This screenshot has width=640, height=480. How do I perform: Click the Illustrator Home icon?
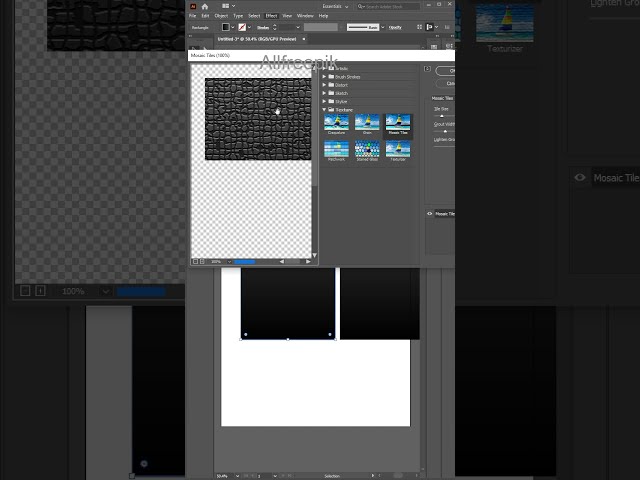point(205,6)
